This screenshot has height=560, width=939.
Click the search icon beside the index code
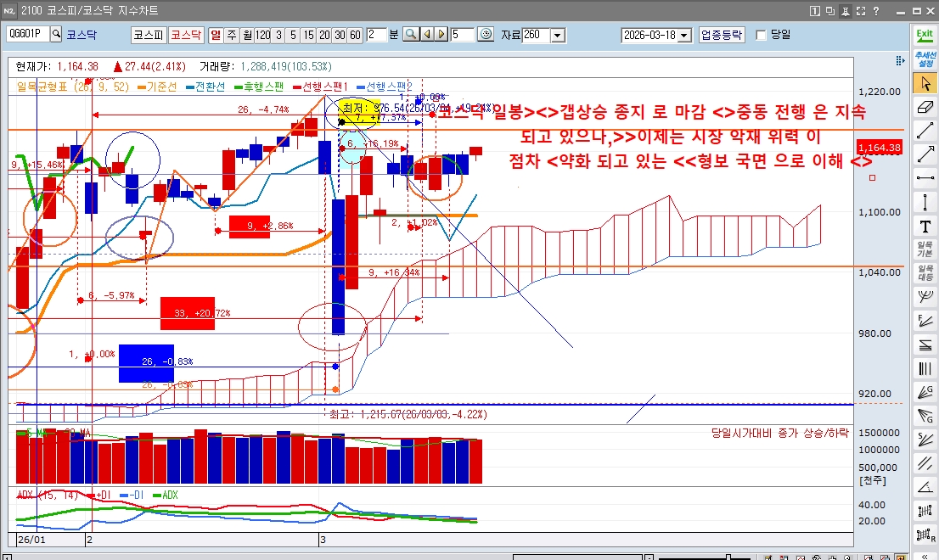[x=56, y=35]
